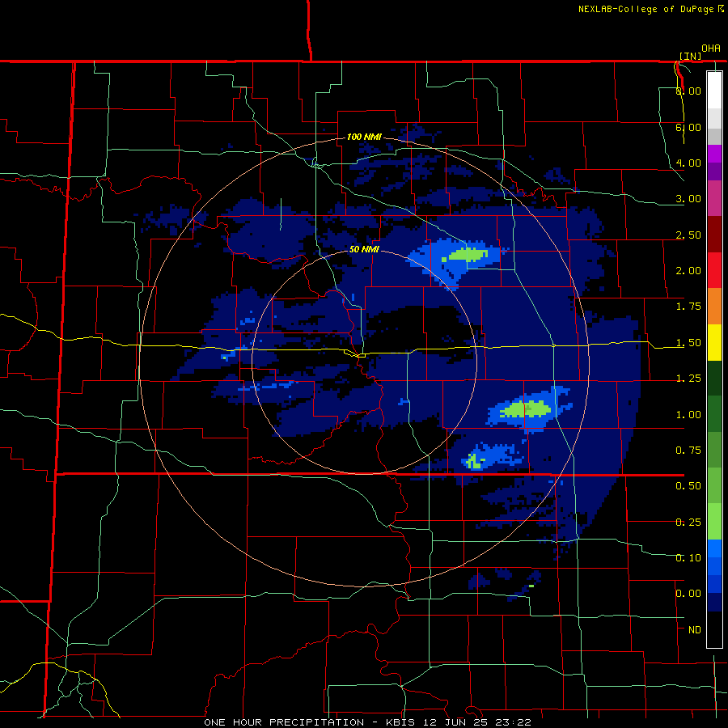Click the 3.00 legend value
This screenshot has height=728, width=728.
click(x=688, y=199)
